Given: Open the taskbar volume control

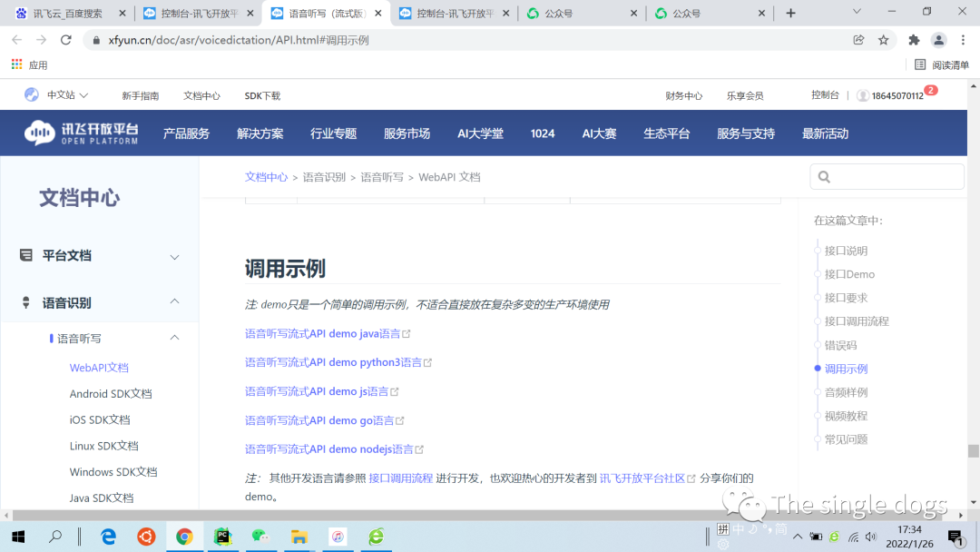Looking at the screenshot, I should (x=870, y=537).
